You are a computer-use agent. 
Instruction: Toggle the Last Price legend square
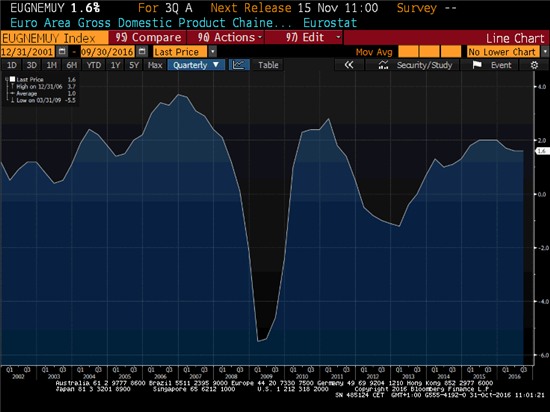pos(12,79)
